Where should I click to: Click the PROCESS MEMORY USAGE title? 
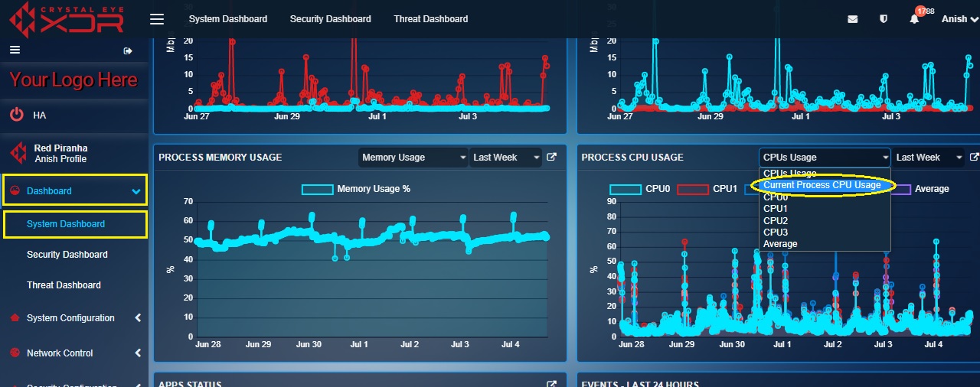(x=220, y=158)
